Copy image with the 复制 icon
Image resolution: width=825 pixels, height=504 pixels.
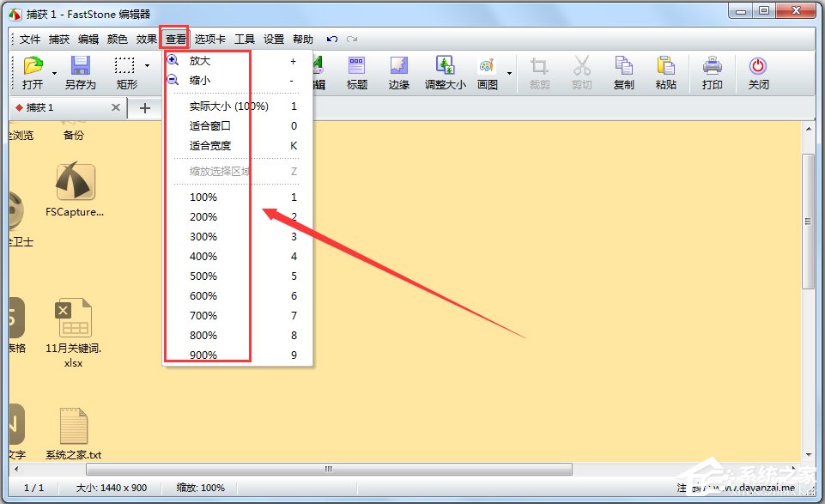623,73
